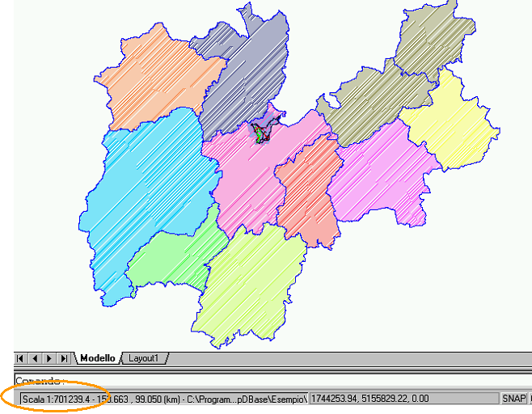Switch to the Modello tab

97,358
